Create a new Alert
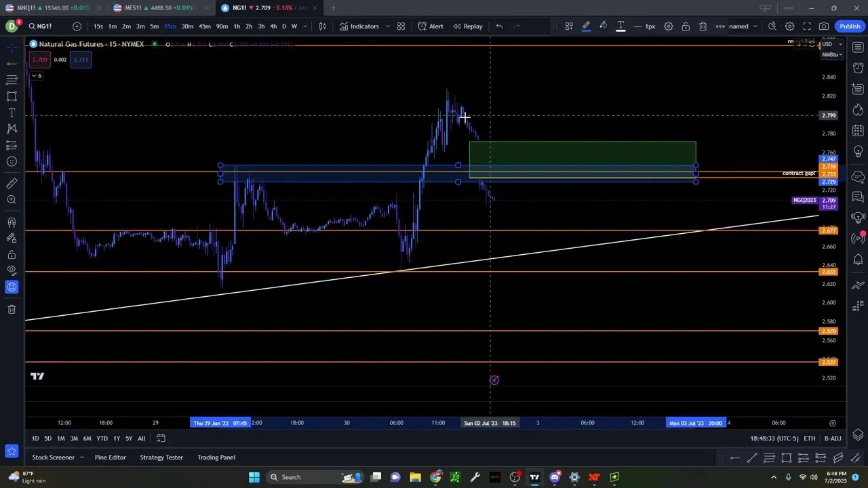Screen dimensions: 868x488 click(x=431, y=26)
